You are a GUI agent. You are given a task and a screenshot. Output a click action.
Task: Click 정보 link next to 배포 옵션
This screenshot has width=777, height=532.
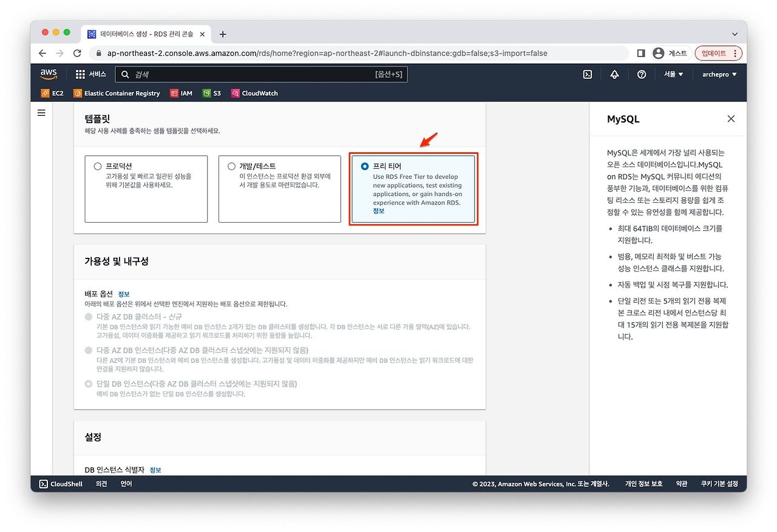point(124,294)
